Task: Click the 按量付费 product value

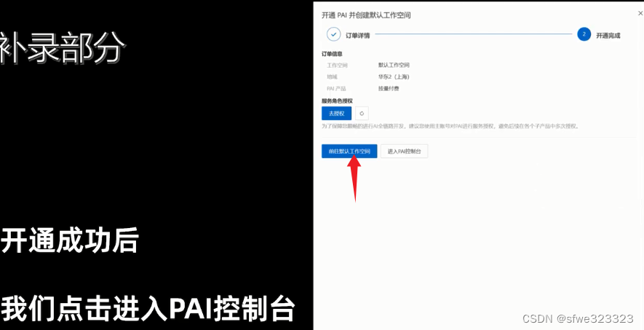Action: (x=389, y=88)
